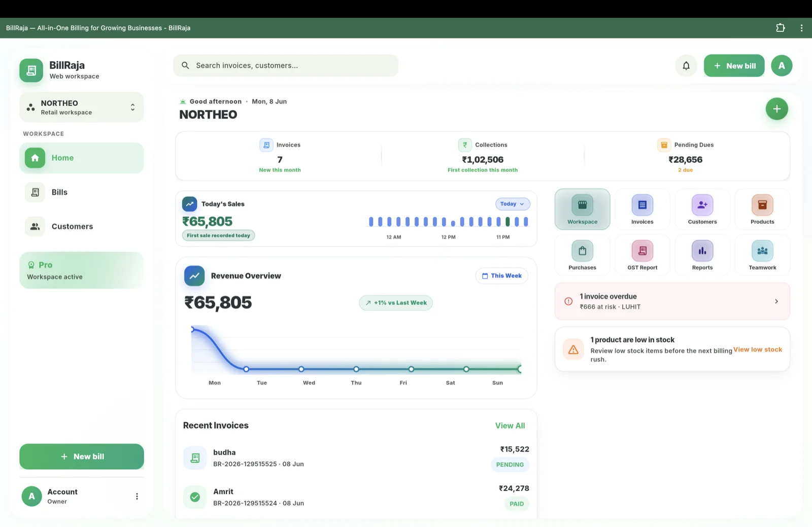Go to Home in sidebar
The image size is (812, 527).
(x=81, y=158)
